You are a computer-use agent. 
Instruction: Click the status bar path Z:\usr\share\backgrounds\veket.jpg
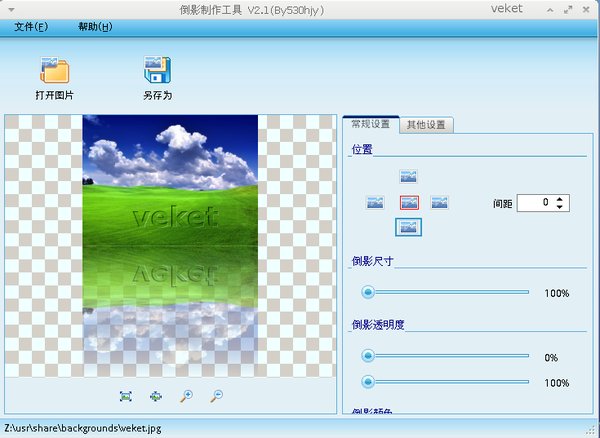pyautogui.click(x=83, y=428)
